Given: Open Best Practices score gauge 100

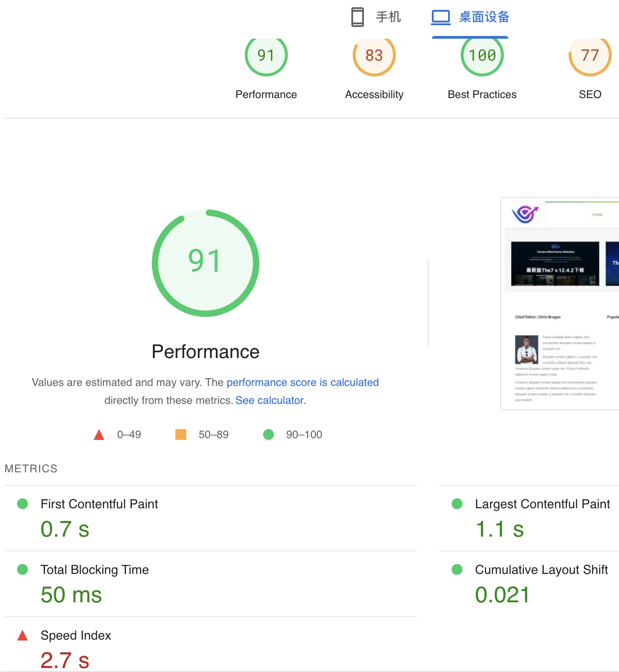Looking at the screenshot, I should tap(482, 56).
